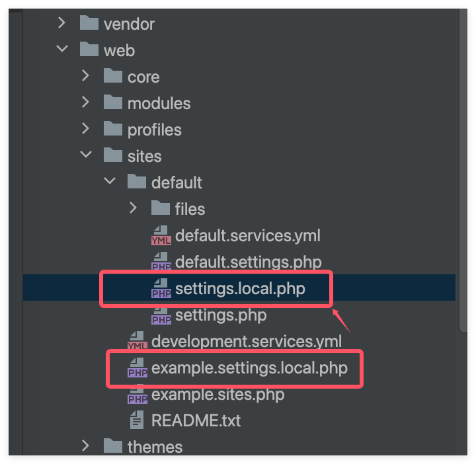Click the PHP icon beside settings.php
The width and height of the screenshot is (476, 464).
pyautogui.click(x=161, y=315)
